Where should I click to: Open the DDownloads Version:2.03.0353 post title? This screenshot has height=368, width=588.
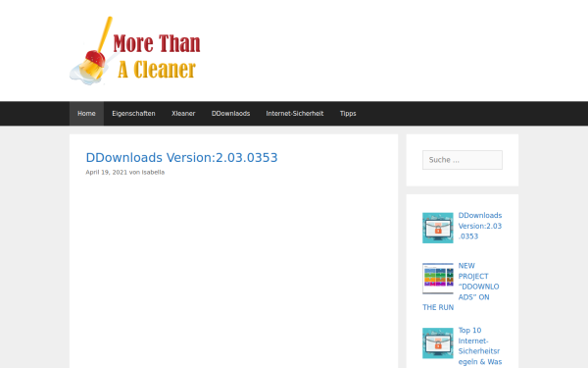(x=181, y=158)
